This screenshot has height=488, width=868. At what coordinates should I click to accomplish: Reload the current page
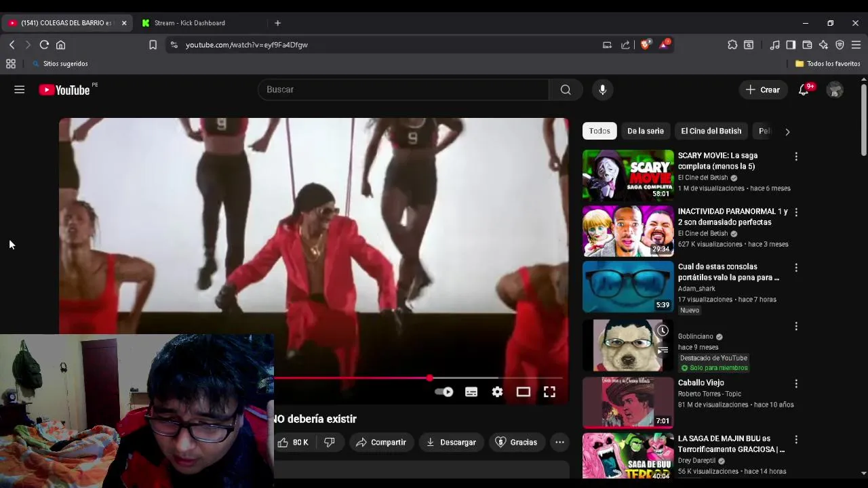[44, 45]
